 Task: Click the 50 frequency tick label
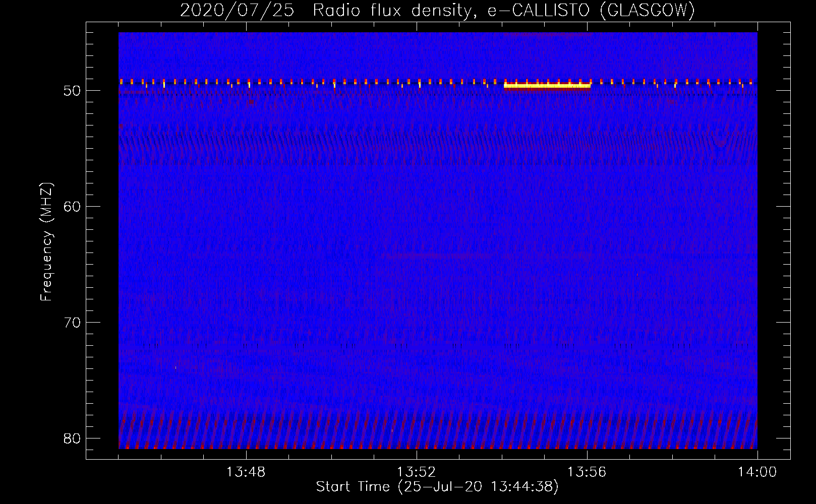pyautogui.click(x=72, y=91)
